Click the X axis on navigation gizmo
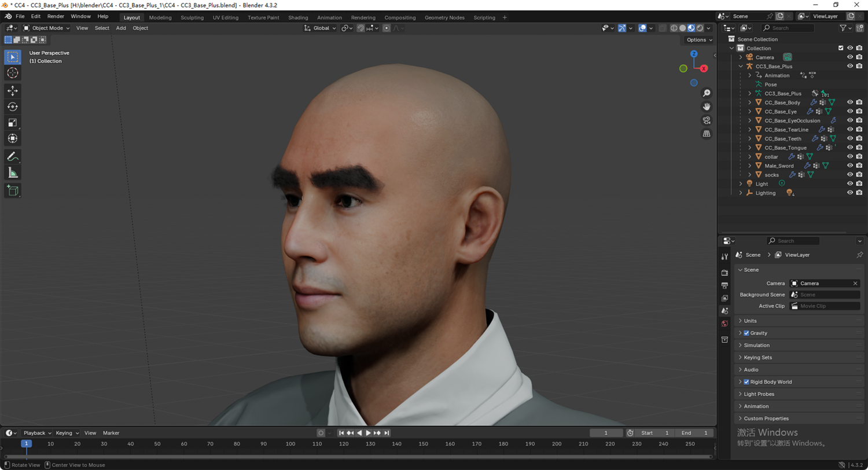Image resolution: width=868 pixels, height=470 pixels. coord(704,68)
